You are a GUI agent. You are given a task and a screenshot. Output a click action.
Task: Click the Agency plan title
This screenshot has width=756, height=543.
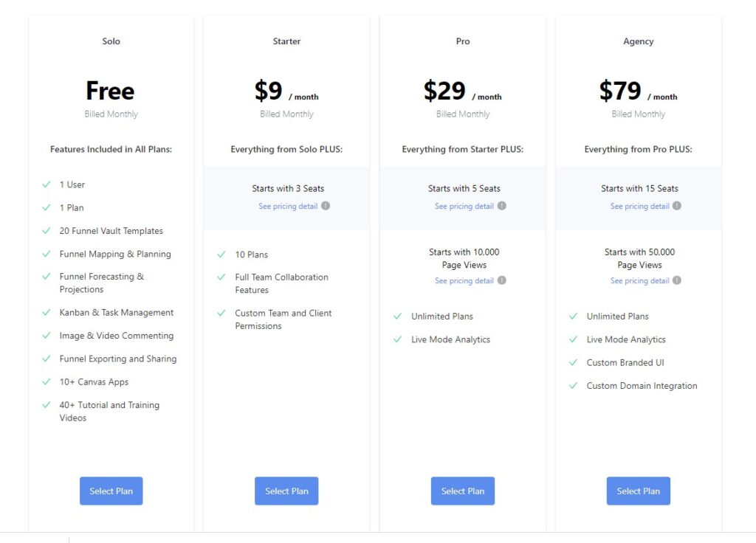pos(638,41)
